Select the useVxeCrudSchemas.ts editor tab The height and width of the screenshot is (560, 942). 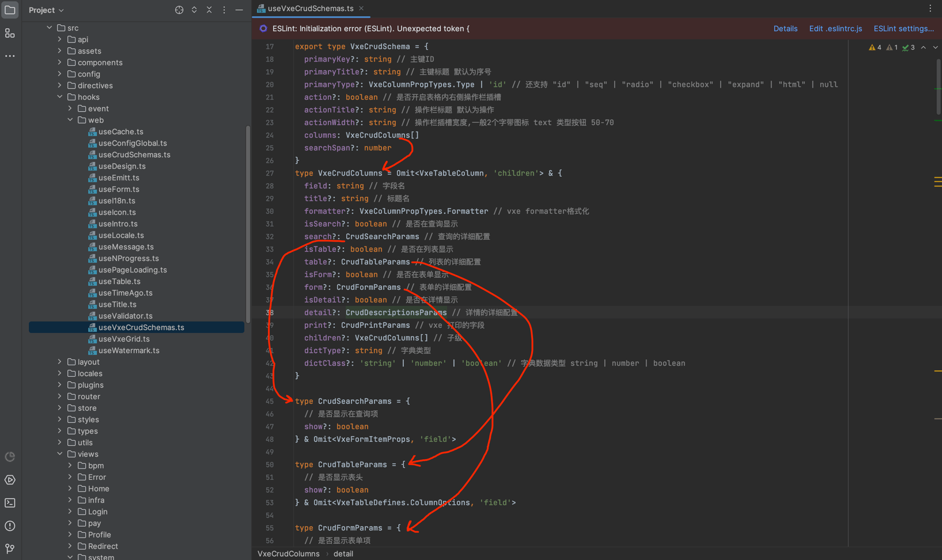coord(310,9)
